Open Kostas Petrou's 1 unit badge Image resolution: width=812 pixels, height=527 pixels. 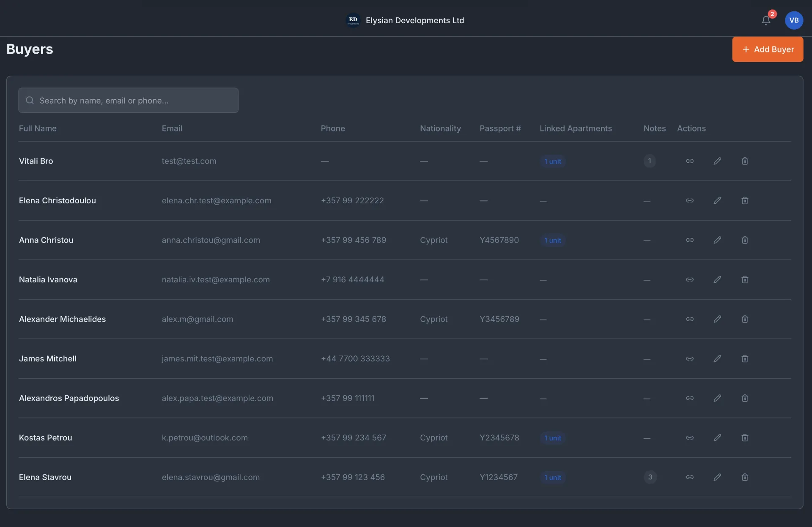pyautogui.click(x=553, y=438)
